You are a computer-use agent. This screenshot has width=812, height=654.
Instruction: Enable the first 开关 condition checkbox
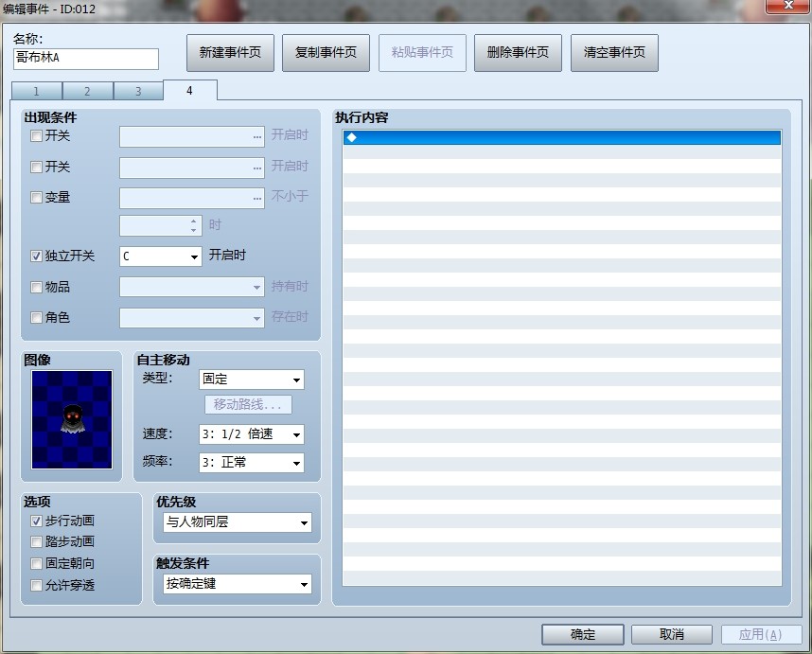pyautogui.click(x=36, y=136)
